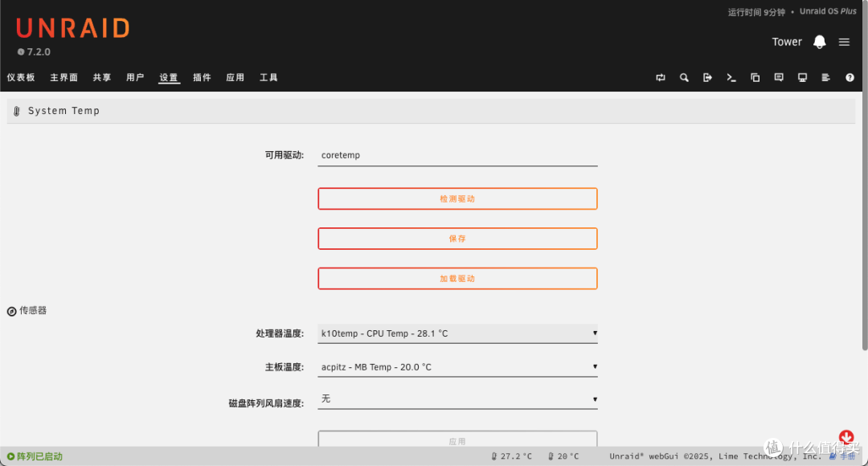Click the help question-mark icon
The image size is (868, 466).
(850, 77)
